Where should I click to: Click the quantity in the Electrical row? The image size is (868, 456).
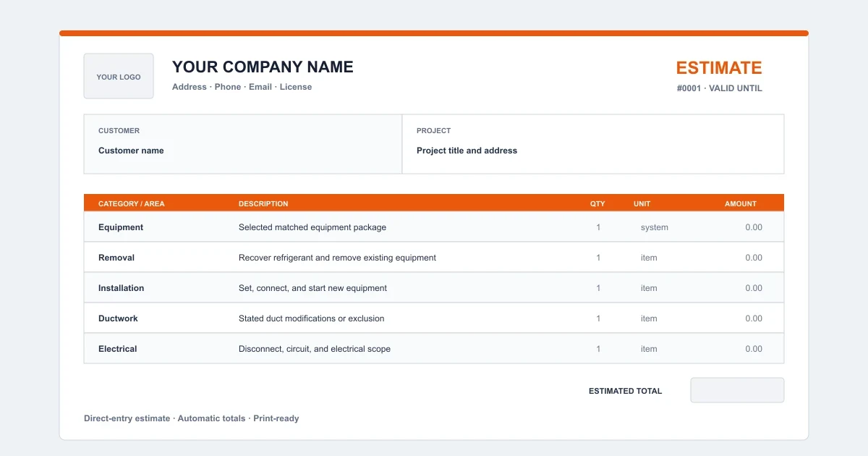click(598, 349)
